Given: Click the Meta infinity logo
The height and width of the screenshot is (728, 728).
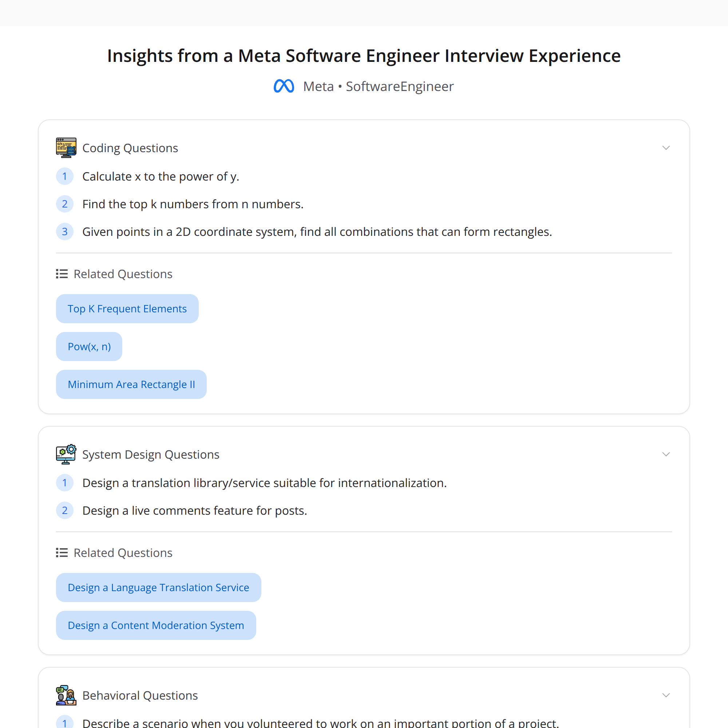Looking at the screenshot, I should coord(284,86).
